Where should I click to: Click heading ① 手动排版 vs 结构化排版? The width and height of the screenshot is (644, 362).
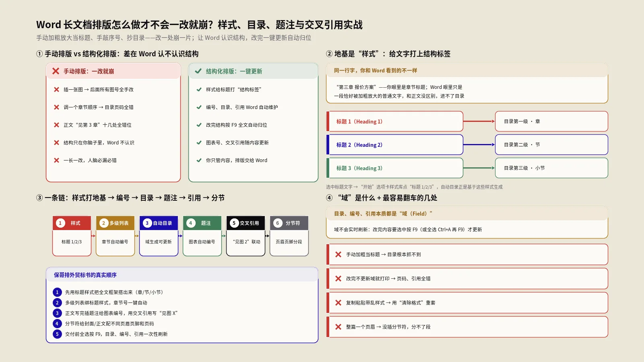tap(118, 54)
